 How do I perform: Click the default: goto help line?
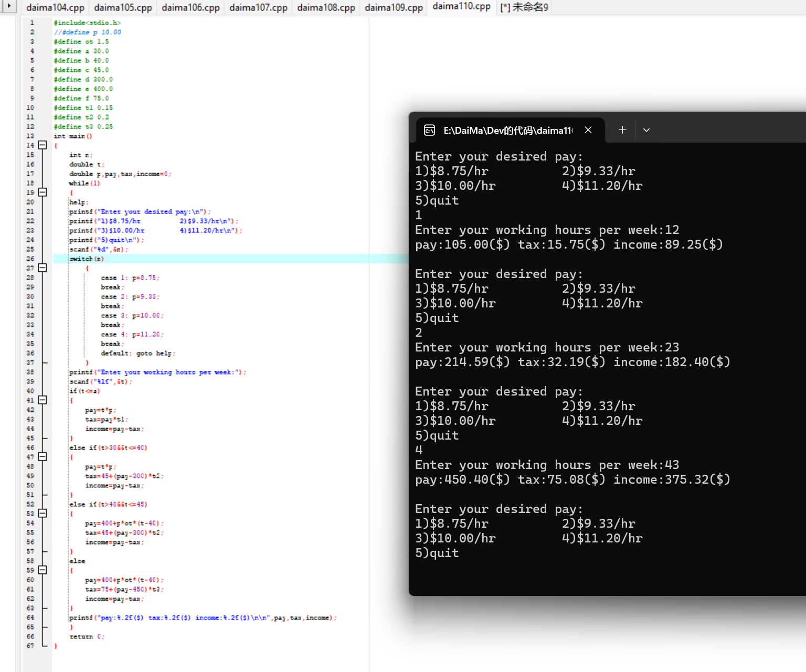(138, 353)
